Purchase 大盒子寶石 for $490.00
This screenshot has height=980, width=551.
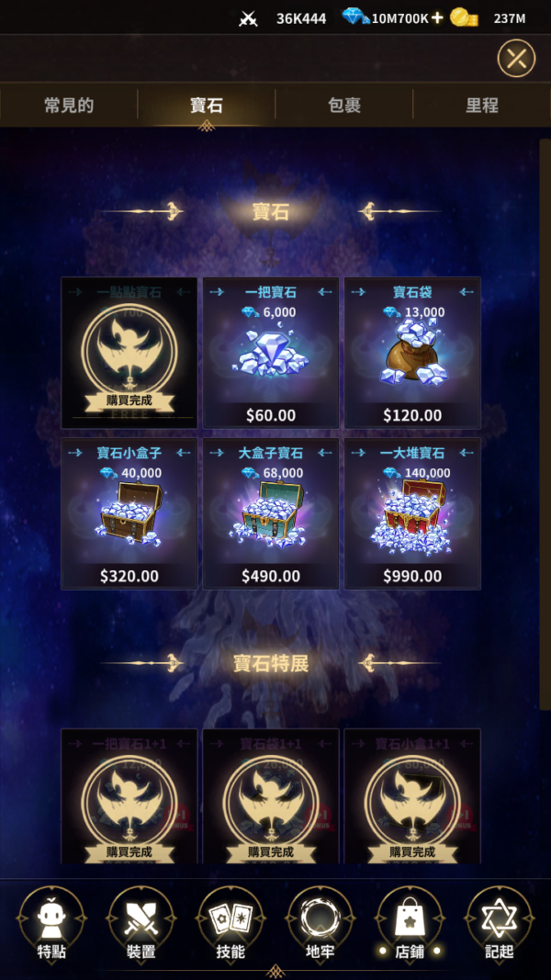click(271, 513)
